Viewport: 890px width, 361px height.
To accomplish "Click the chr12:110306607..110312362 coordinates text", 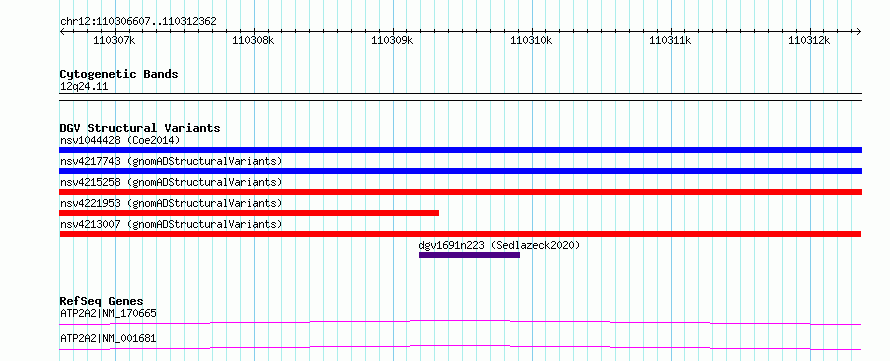I will click(138, 22).
